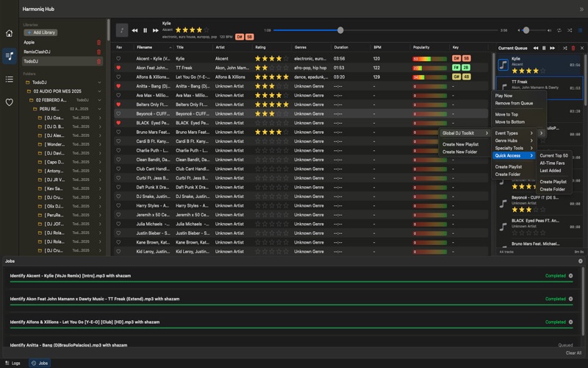588x368 pixels.
Task: Unfavorite the Belters Only track
Action: tap(118, 105)
